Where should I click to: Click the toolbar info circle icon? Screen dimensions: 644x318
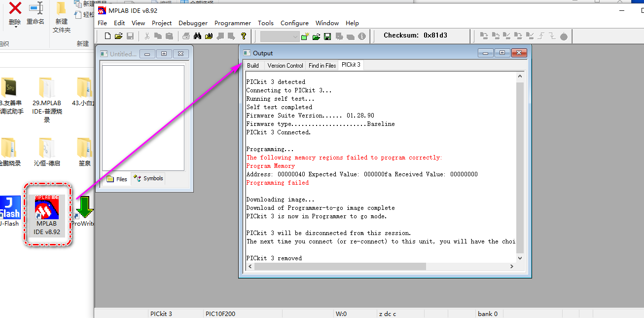click(x=362, y=36)
